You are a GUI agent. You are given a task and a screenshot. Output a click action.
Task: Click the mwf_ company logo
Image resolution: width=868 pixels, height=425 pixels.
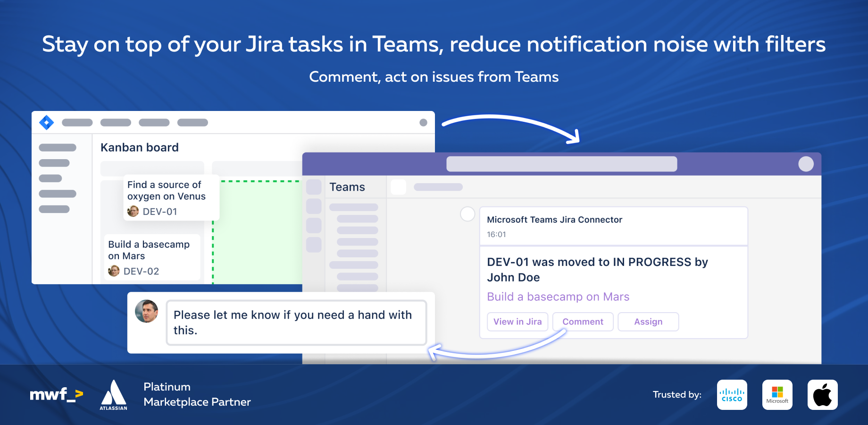pyautogui.click(x=57, y=394)
